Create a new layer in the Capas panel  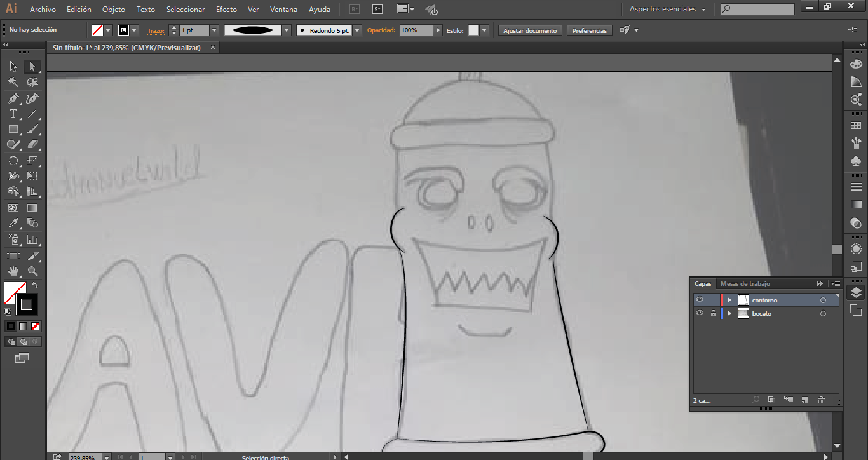804,400
